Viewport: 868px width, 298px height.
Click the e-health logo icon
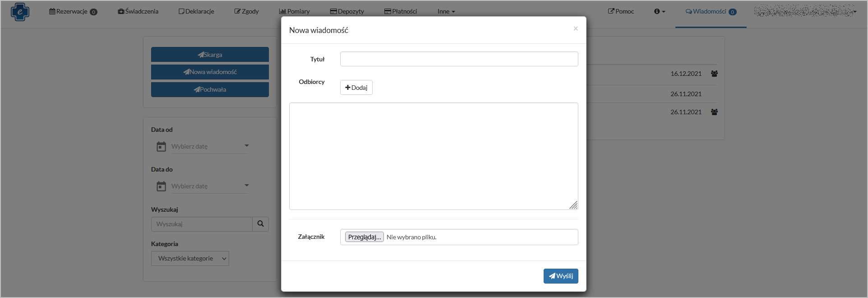click(x=20, y=12)
